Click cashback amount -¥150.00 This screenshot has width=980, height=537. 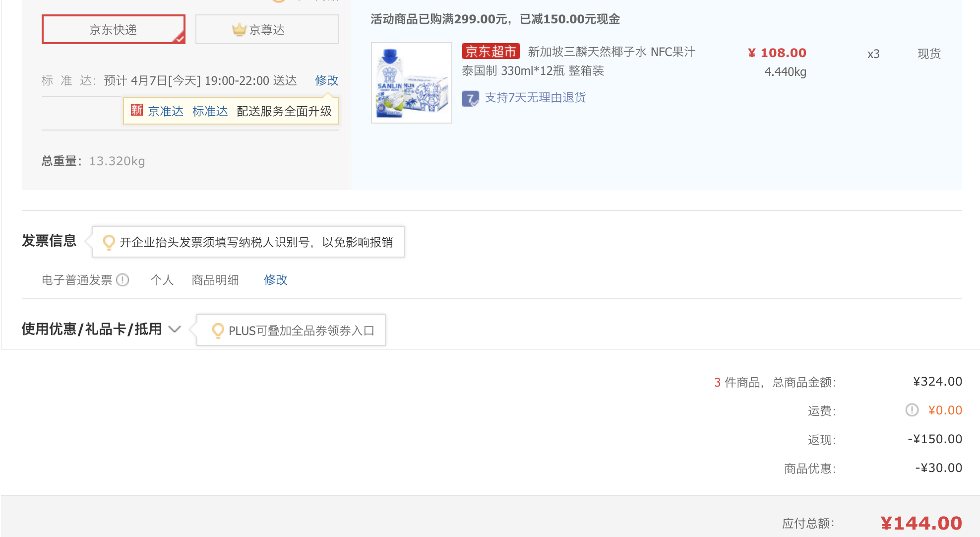pyautogui.click(x=935, y=439)
